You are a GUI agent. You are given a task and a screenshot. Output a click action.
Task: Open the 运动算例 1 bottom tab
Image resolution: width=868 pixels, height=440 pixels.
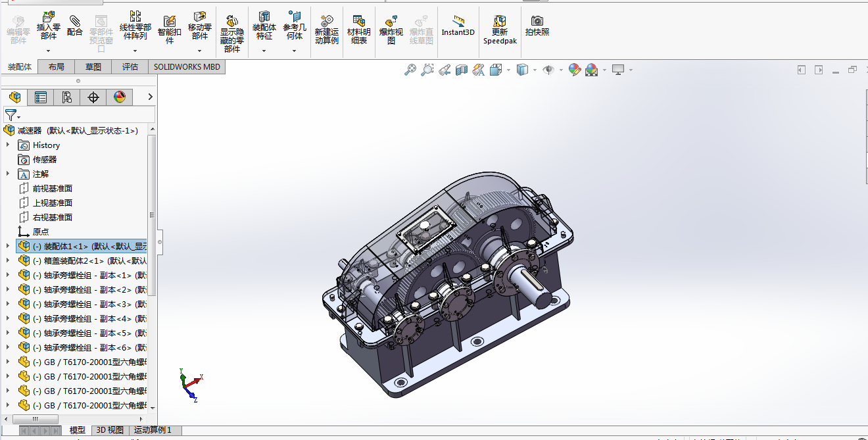[153, 430]
